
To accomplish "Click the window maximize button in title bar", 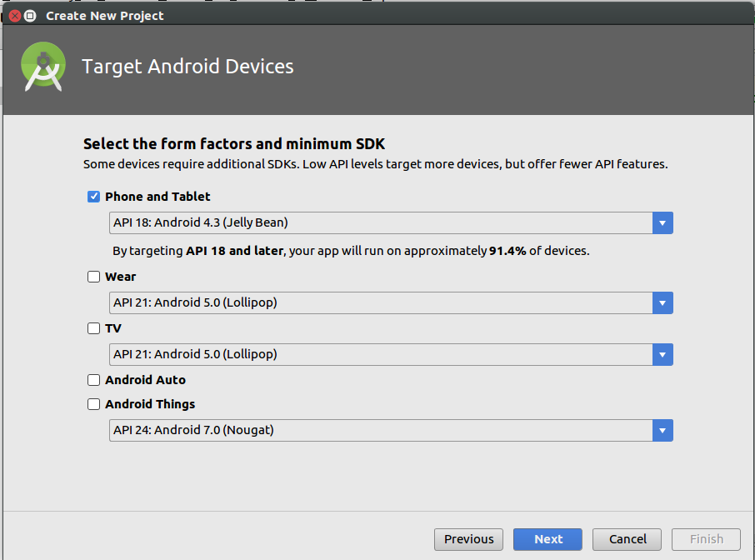I will tap(30, 16).
